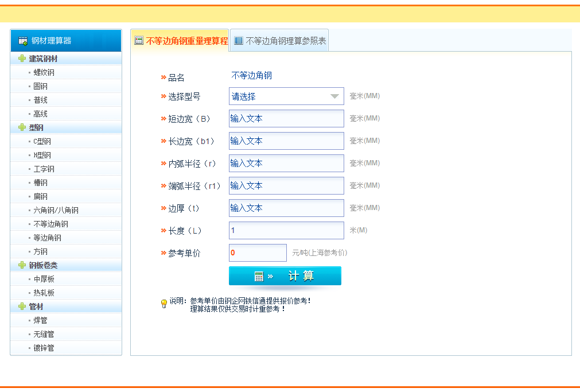Viewport: 580px width, 392px height.
Task: Open the 选择型号 dropdown list
Action: coord(286,96)
